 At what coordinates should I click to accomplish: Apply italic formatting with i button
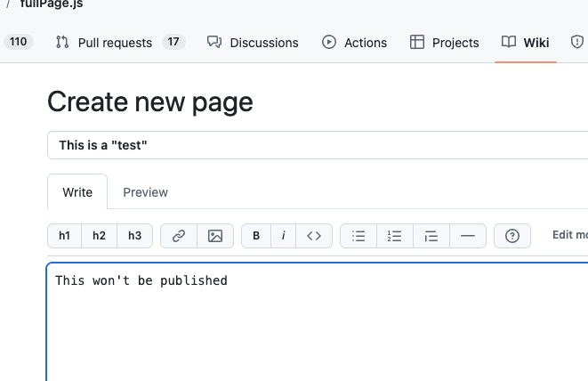[283, 236]
